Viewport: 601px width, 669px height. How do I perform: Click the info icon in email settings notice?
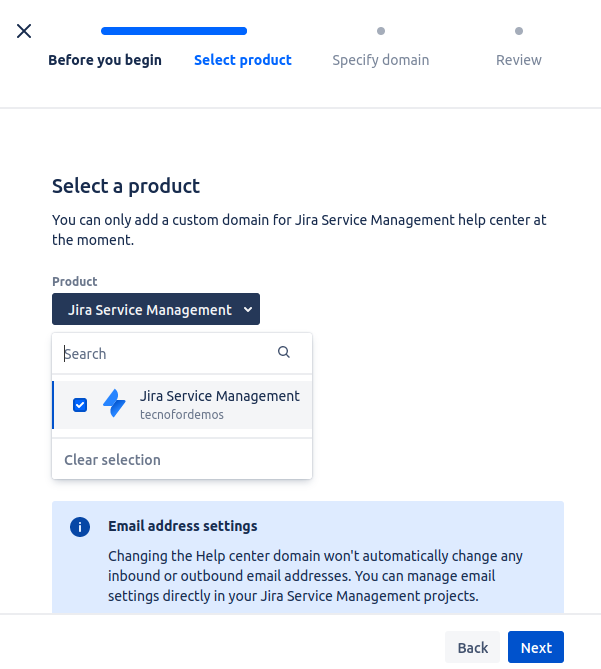(x=80, y=527)
